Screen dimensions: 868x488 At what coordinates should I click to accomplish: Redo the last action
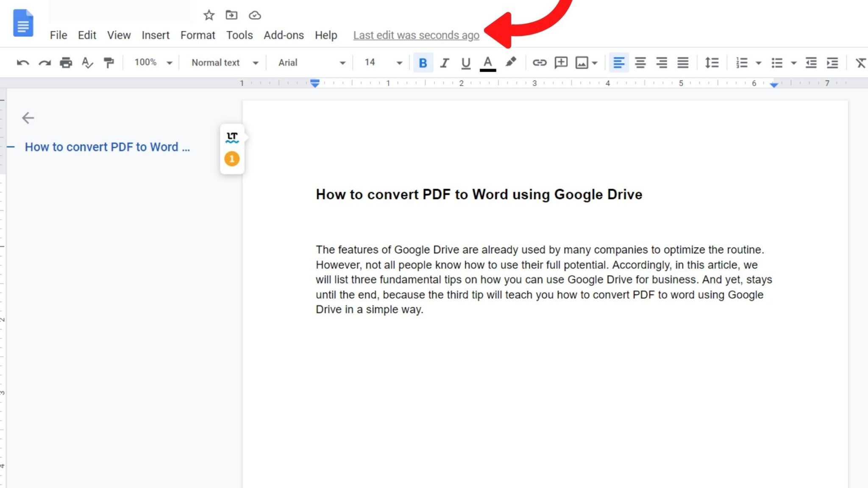[45, 63]
